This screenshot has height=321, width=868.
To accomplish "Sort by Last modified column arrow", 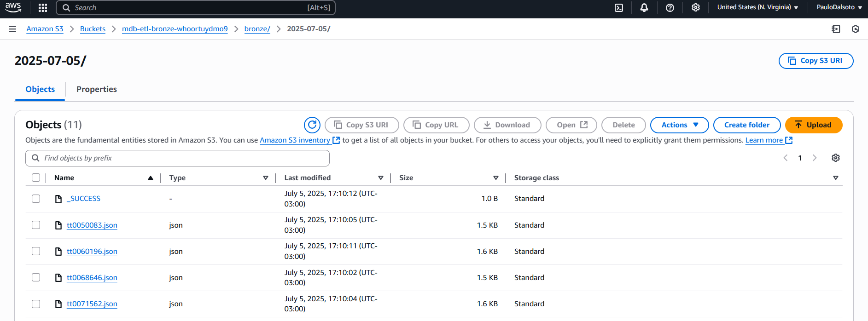I will 381,178.
